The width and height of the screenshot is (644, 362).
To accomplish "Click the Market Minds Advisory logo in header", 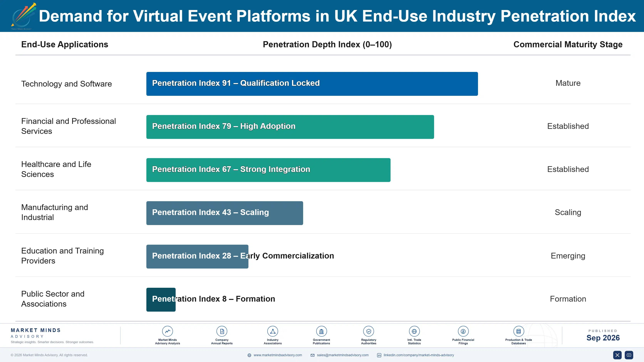I will (23, 16).
